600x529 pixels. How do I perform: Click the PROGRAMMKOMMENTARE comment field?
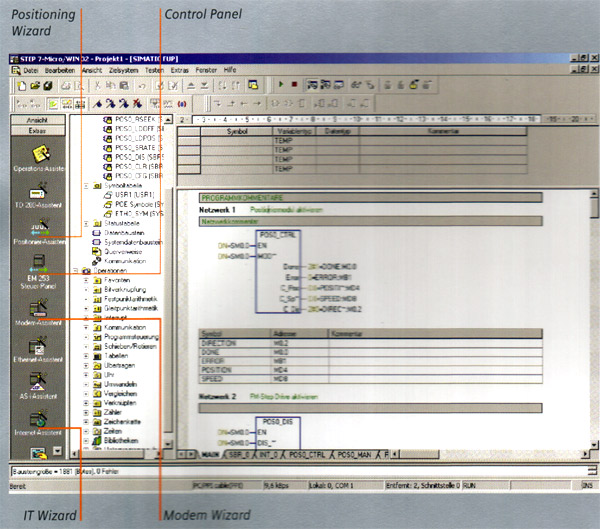(370, 198)
